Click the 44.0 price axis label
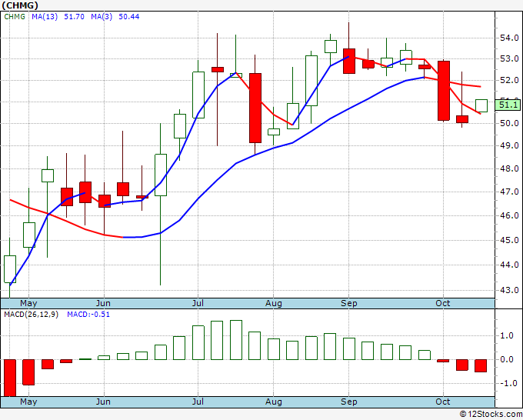Viewport: 523px width, 420px height. pyautogui.click(x=509, y=265)
